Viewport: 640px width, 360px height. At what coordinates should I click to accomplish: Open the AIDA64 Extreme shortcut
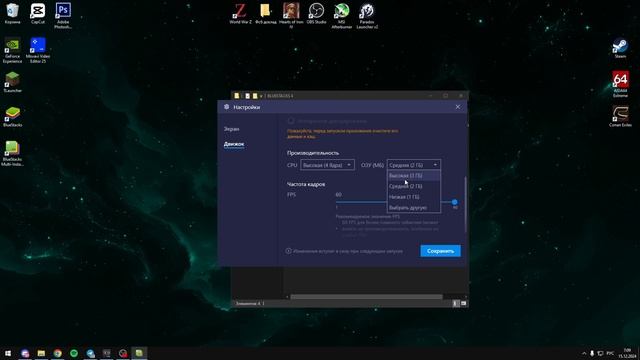[620, 85]
